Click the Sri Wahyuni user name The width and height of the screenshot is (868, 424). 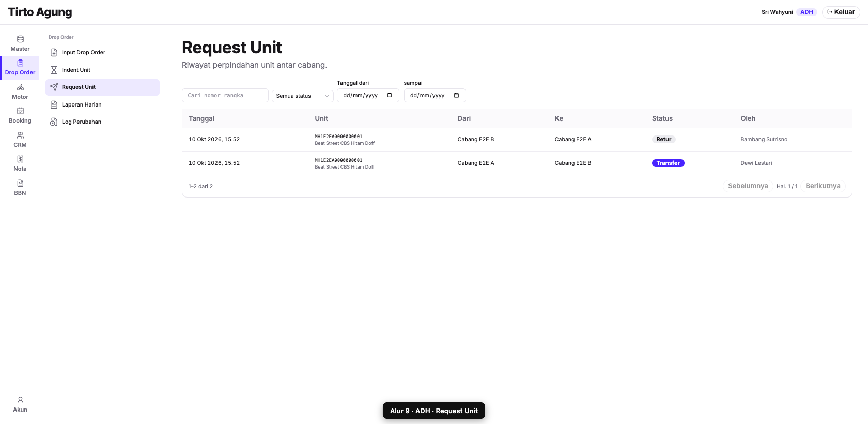coord(777,12)
